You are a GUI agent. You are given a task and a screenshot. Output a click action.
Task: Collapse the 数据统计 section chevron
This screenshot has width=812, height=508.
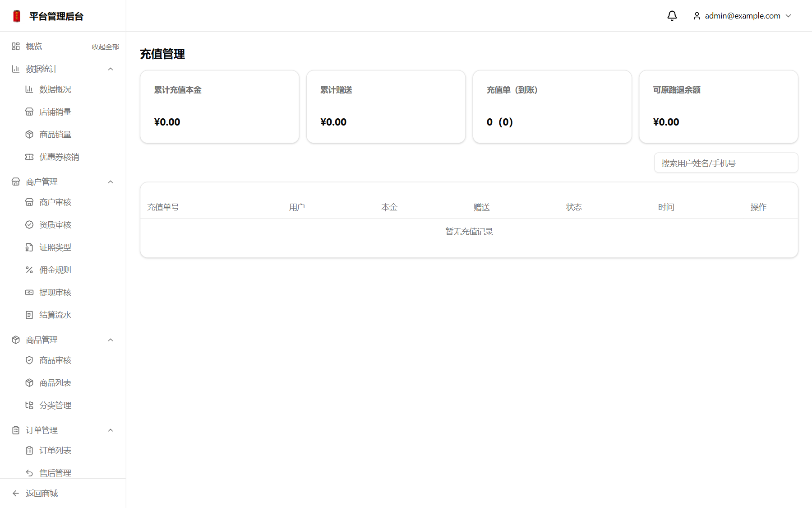111,69
